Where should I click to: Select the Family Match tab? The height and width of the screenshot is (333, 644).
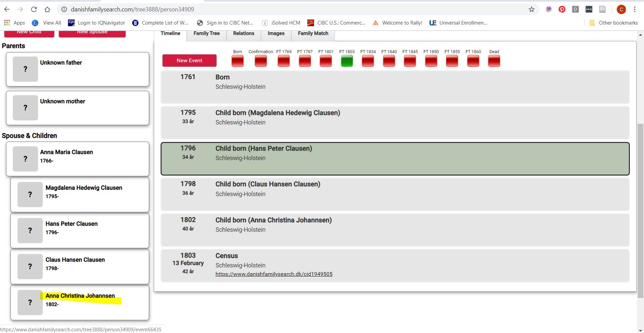point(313,33)
